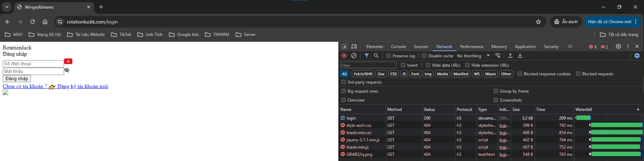Expand more DevTools tabs chevron
The image size is (644, 161).
click(570, 46)
